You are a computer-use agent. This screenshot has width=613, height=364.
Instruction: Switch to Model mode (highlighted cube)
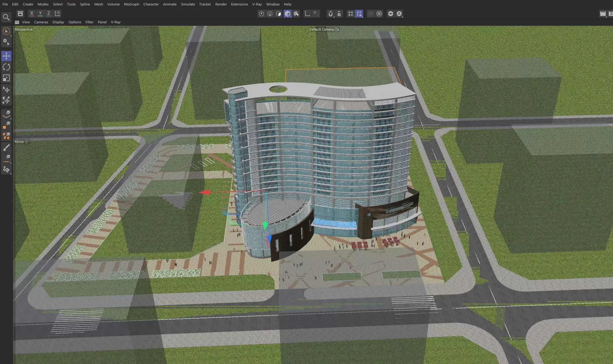coord(287,14)
